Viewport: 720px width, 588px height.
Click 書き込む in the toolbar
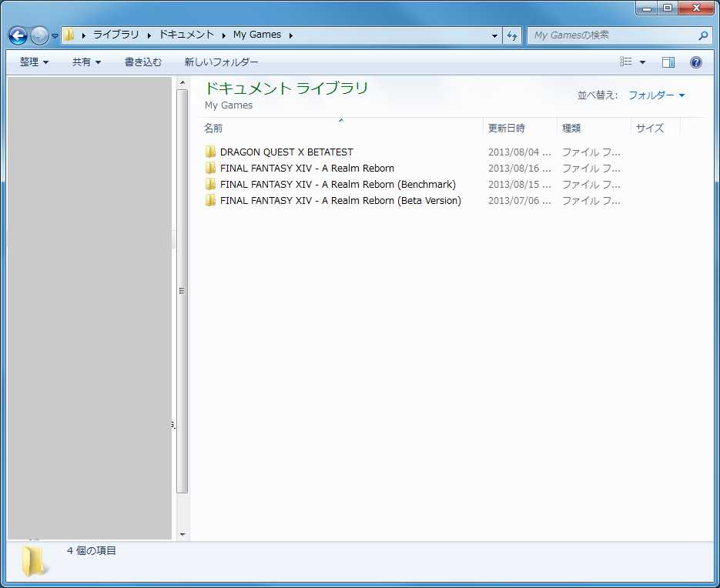(143, 62)
